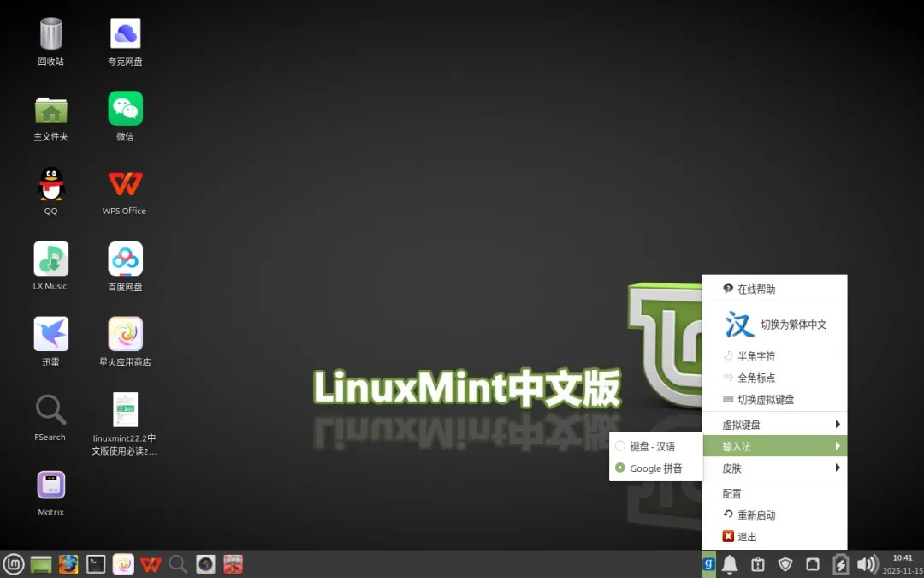Image resolution: width=924 pixels, height=578 pixels.
Task: Click the update manager shield tray icon
Action: click(785, 564)
